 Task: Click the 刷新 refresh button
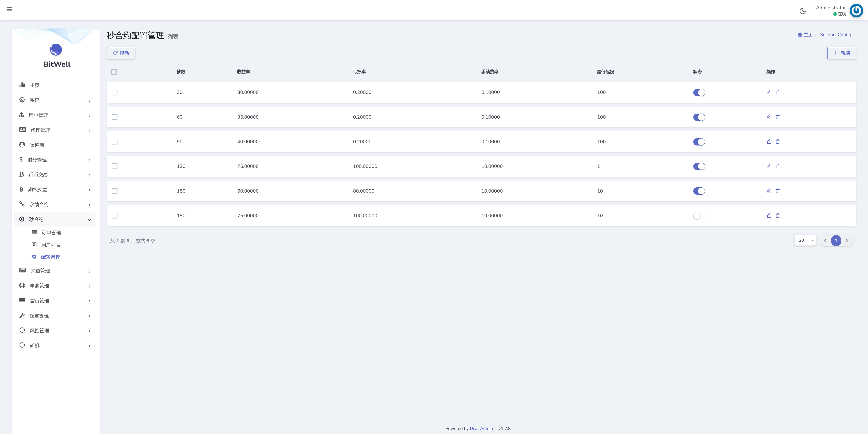(x=121, y=53)
